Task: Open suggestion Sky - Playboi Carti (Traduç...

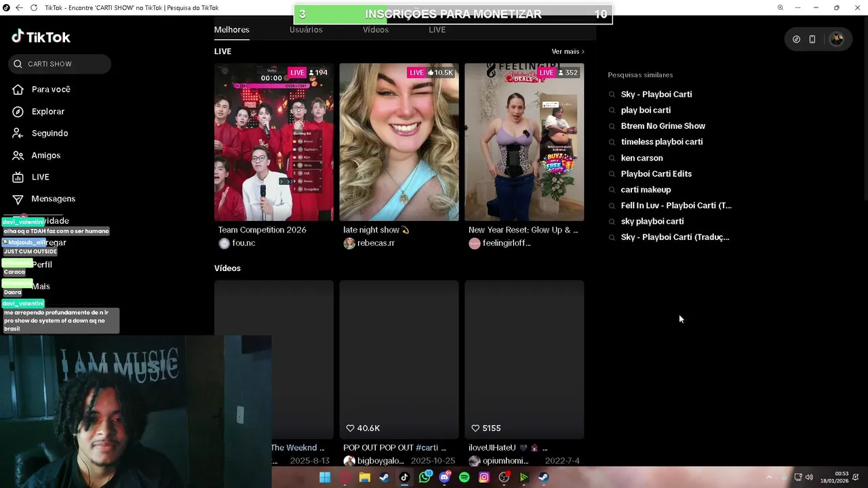Action: click(675, 237)
